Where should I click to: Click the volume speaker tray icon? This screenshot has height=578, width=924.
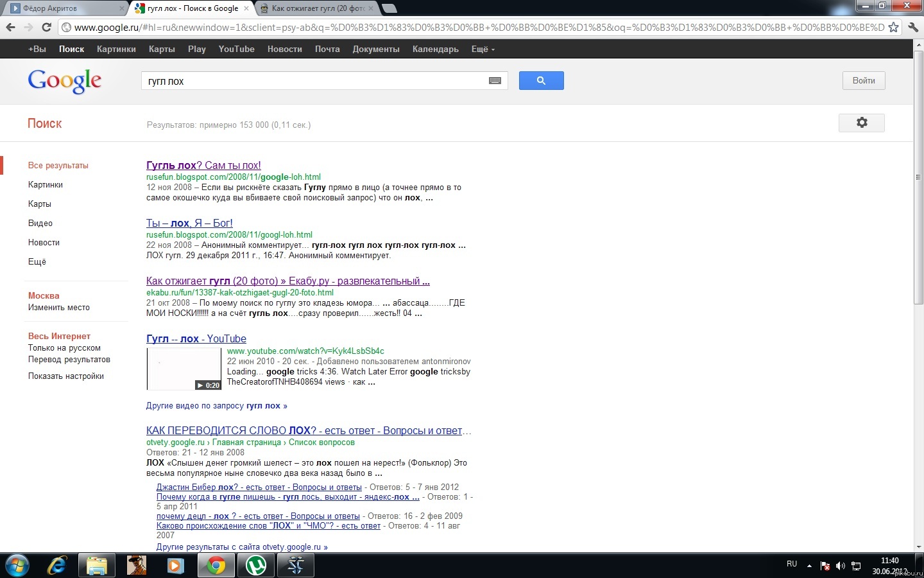click(841, 566)
